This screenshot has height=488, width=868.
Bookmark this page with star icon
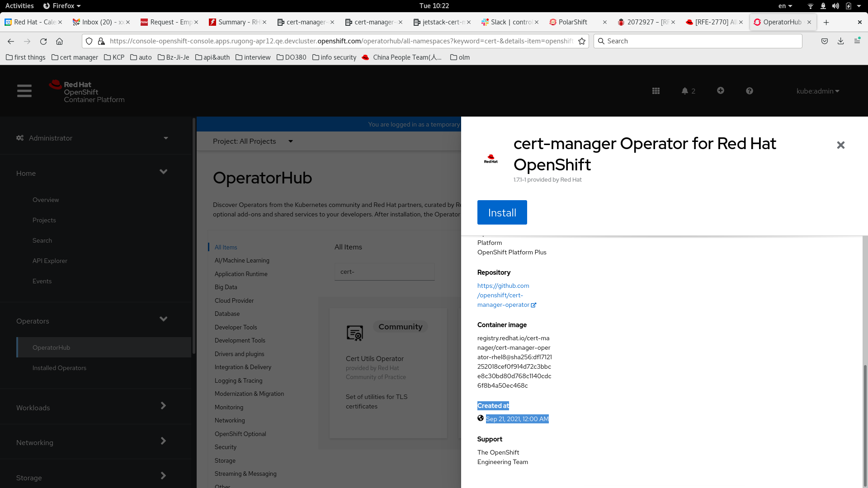point(582,41)
